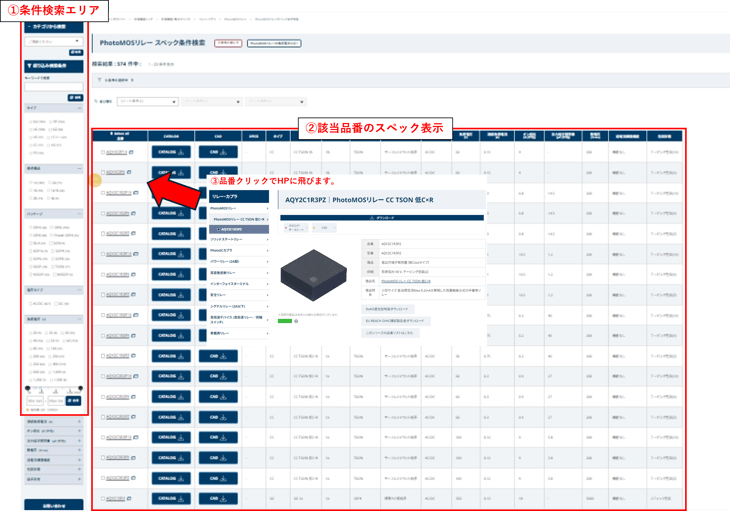Click EU REACH SVHC certificate download button

tap(396, 321)
